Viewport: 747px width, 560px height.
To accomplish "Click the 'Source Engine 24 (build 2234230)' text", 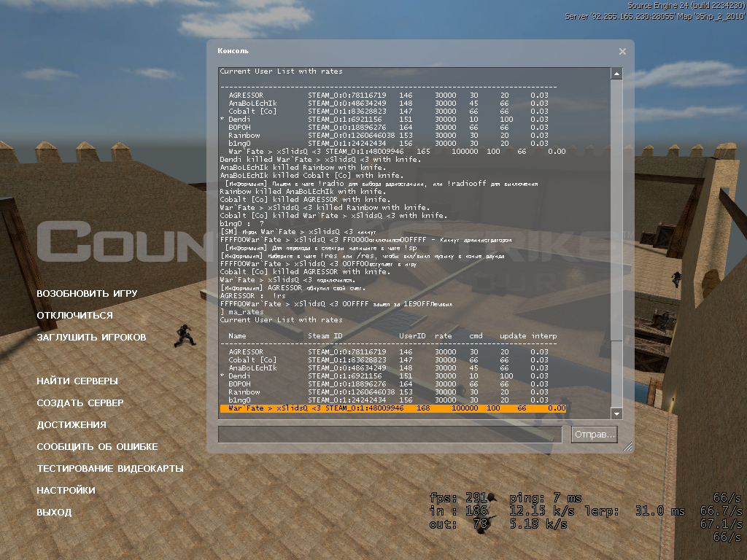I will pos(686,6).
